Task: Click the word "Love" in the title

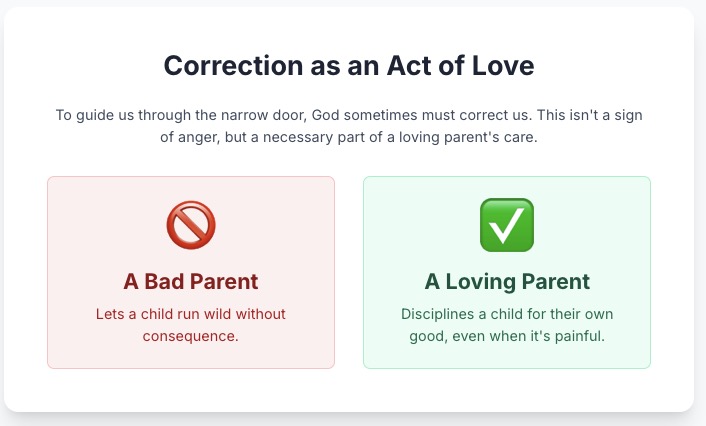Action: pyautogui.click(x=502, y=66)
